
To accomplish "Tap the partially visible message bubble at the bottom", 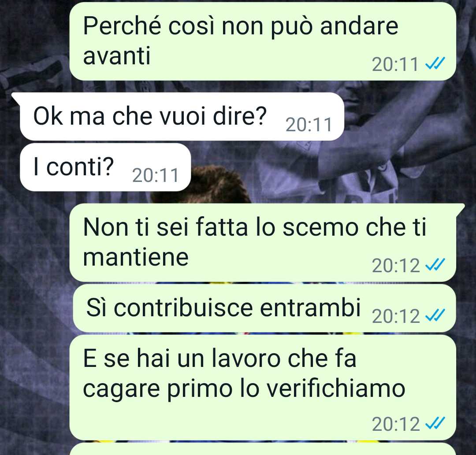I will point(263,449).
